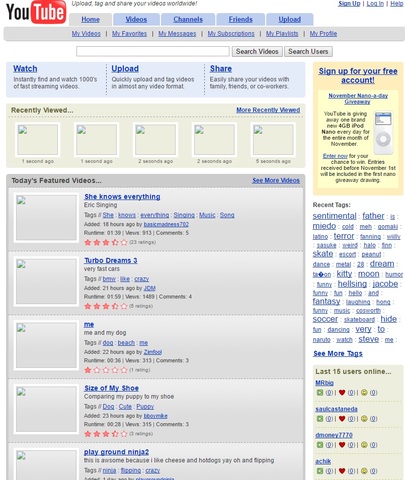
Task: Open My Messages
Action: (x=177, y=34)
